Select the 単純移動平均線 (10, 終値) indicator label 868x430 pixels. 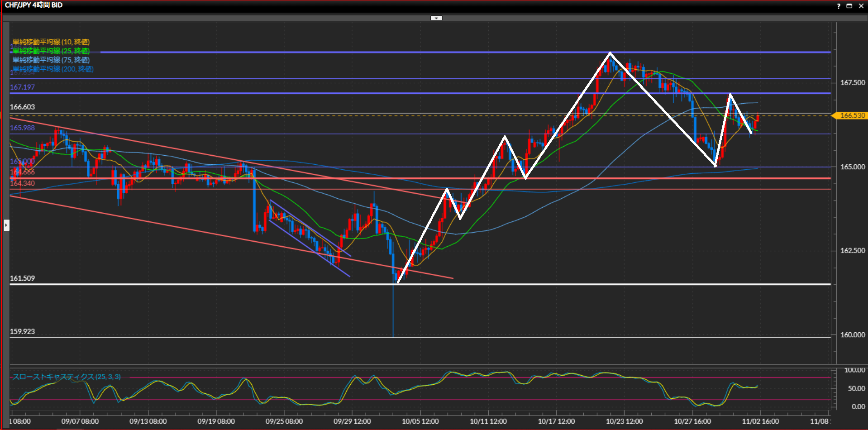click(51, 42)
